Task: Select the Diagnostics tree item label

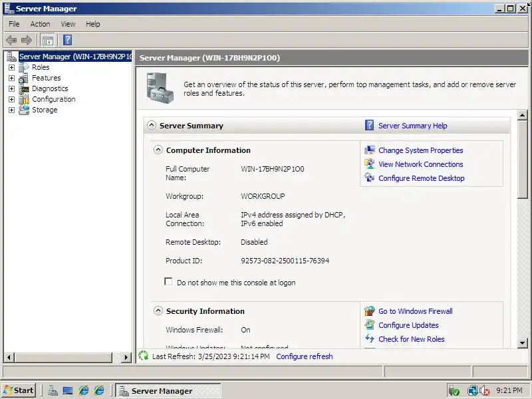Action: click(x=50, y=88)
